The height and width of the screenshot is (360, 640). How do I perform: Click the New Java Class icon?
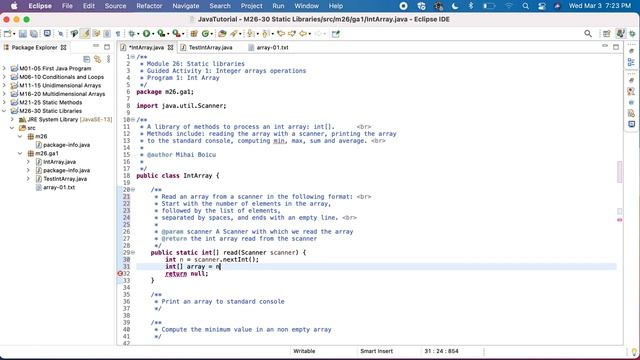205,34
